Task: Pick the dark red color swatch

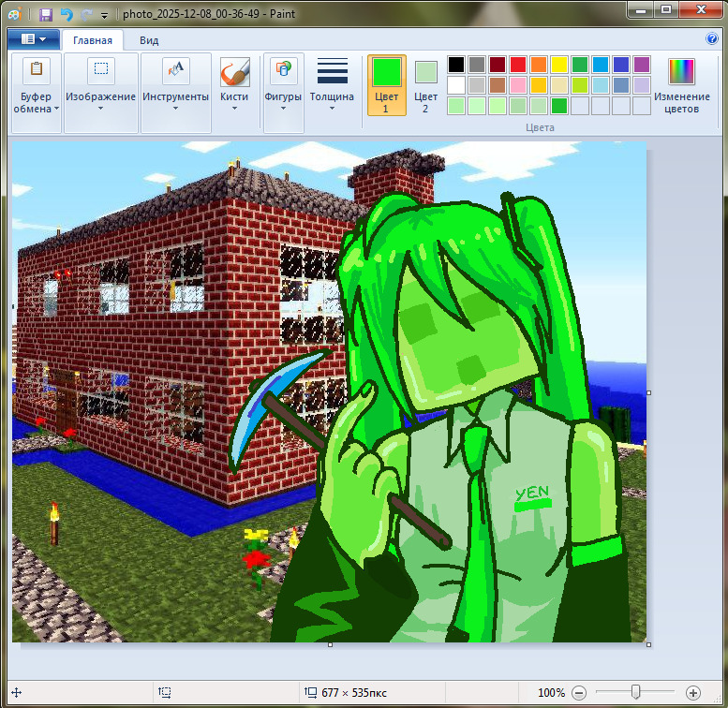Action: pos(498,65)
